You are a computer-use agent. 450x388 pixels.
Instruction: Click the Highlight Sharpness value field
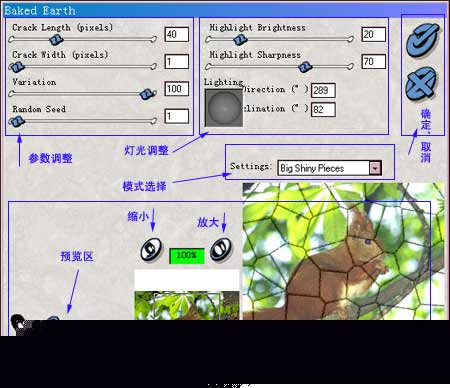(374, 62)
